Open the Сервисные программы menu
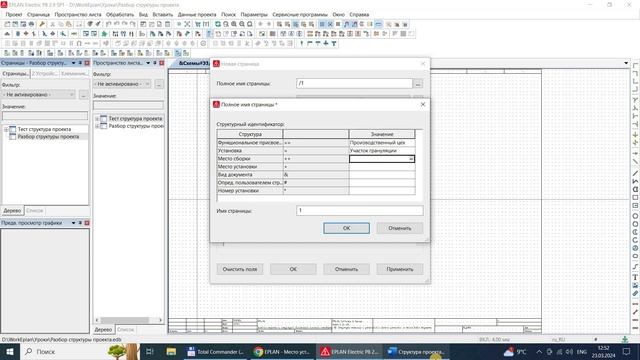This screenshot has width=640, height=360. (x=300, y=14)
